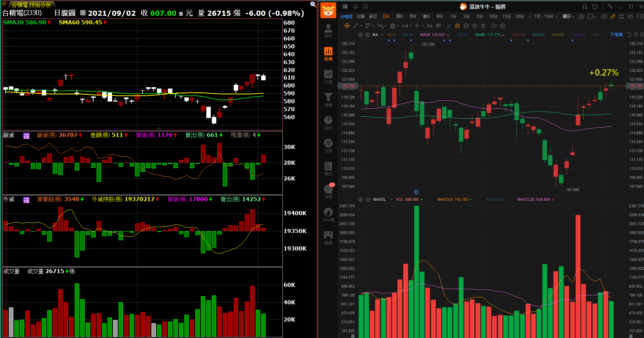Open the F10 company info button
Viewport: 644px width, 338px height.
tap(640, 16)
